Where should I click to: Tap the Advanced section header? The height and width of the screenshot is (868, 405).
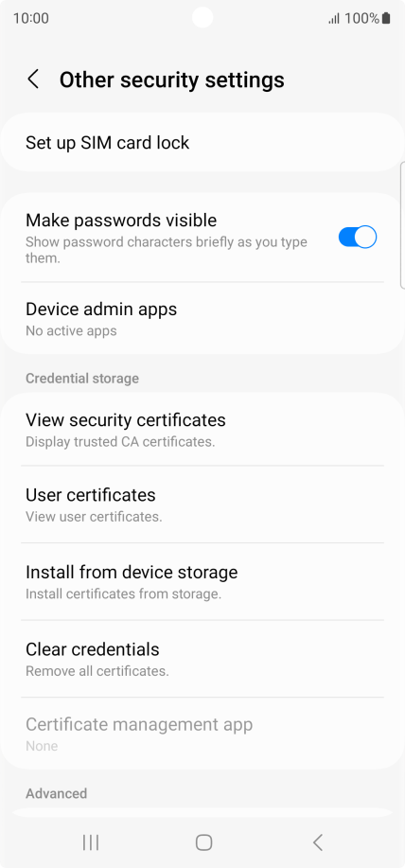(x=57, y=793)
